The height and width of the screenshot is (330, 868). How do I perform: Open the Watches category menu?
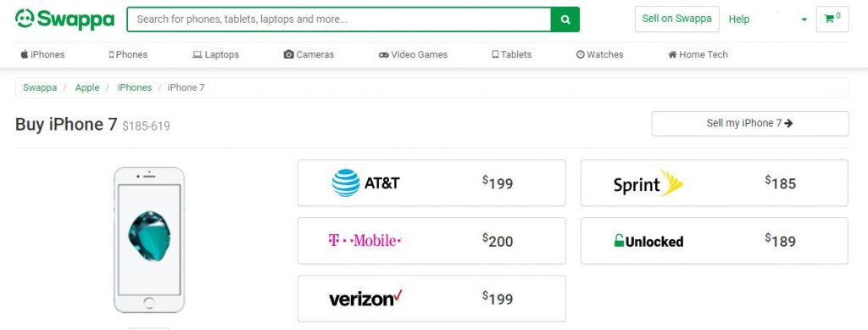[599, 54]
